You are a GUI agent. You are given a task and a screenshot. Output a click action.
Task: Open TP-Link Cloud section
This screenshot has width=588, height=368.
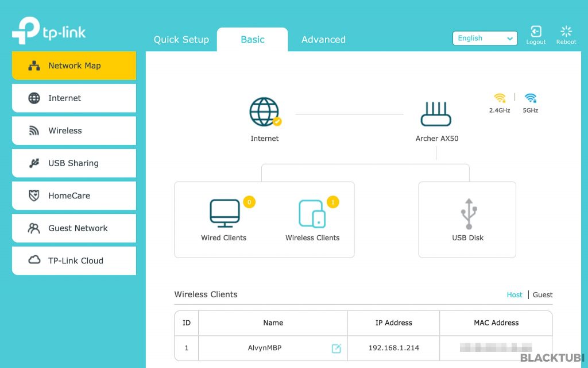pos(74,260)
